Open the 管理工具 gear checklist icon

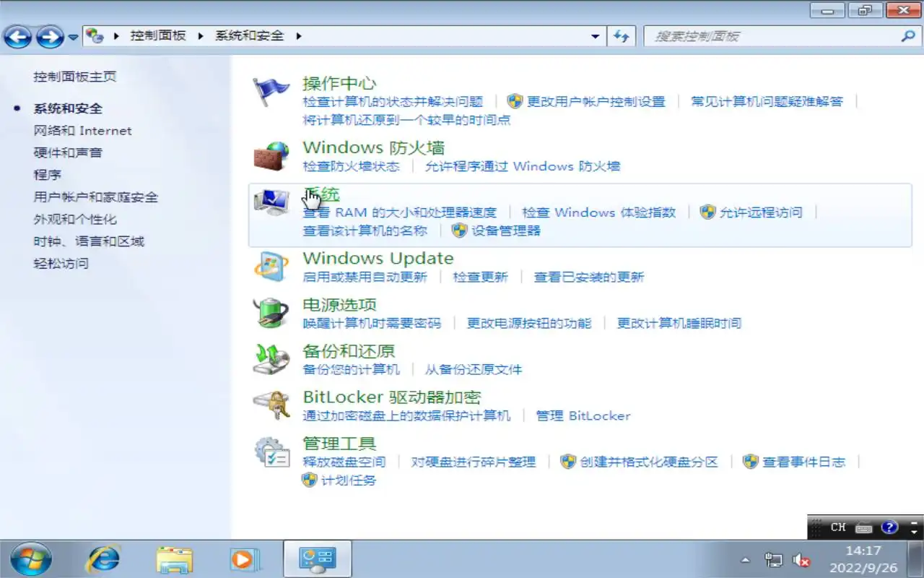(271, 452)
